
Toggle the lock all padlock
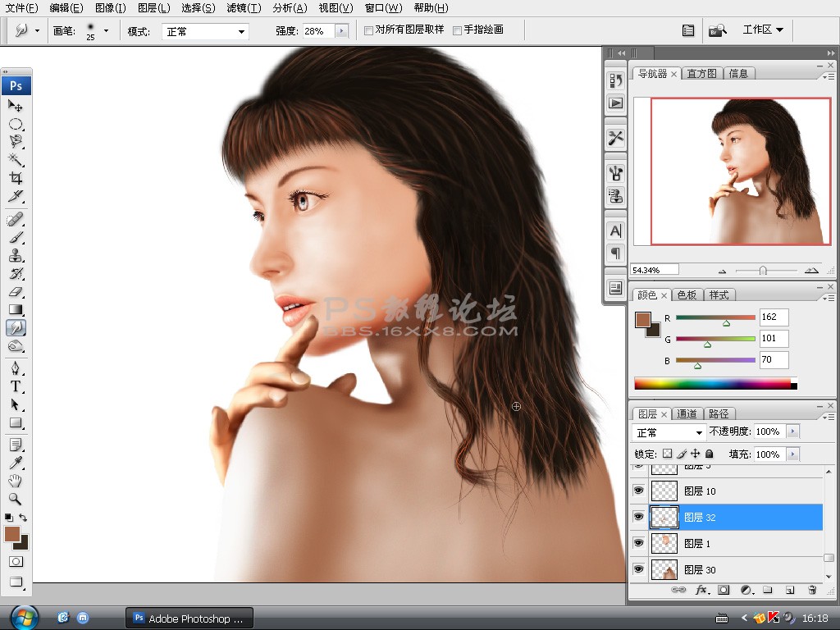[710, 454]
